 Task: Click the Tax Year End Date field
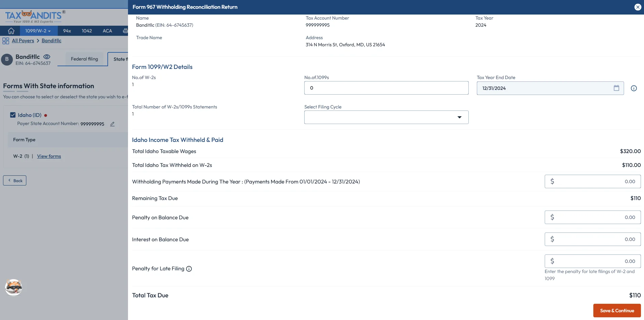pos(550,88)
